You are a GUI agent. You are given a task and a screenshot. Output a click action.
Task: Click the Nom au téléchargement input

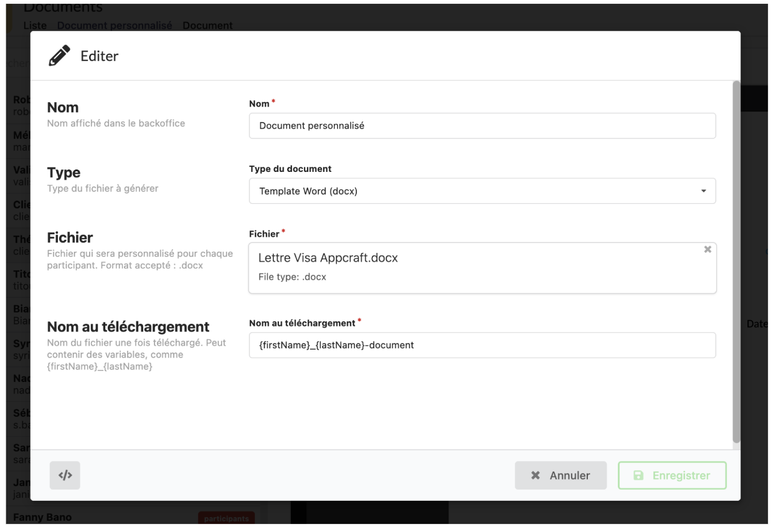[x=482, y=345]
